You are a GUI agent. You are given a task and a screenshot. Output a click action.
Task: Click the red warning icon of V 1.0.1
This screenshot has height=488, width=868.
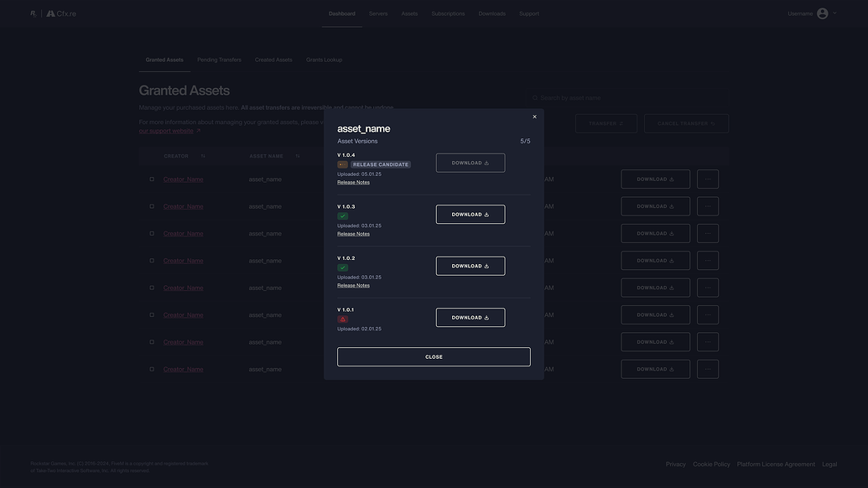[343, 319]
